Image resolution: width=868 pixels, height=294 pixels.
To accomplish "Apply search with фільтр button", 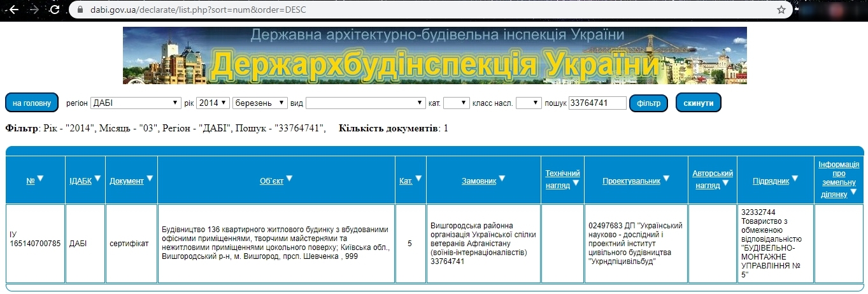I will (648, 103).
